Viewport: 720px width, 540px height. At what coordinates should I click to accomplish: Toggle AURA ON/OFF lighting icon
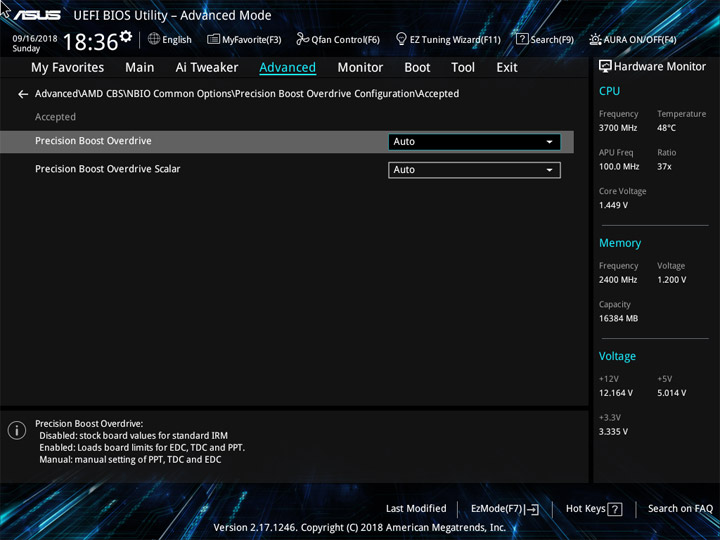coord(595,39)
